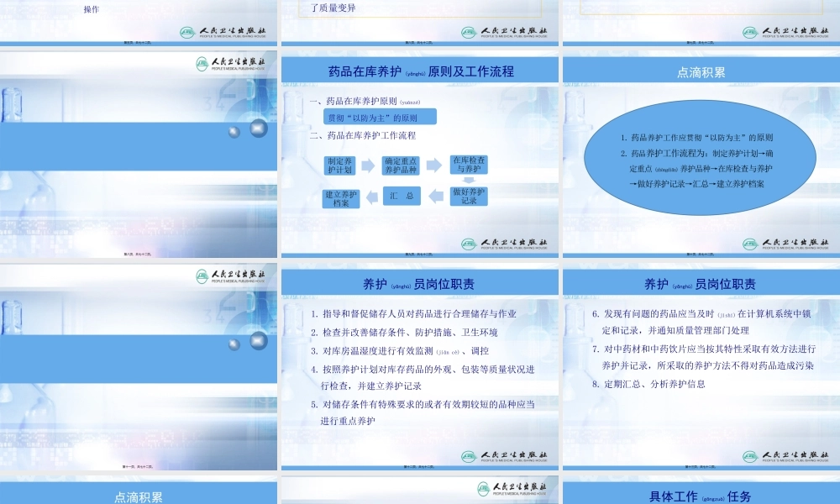Click the 制定养护计划 flowchart box

(339, 165)
